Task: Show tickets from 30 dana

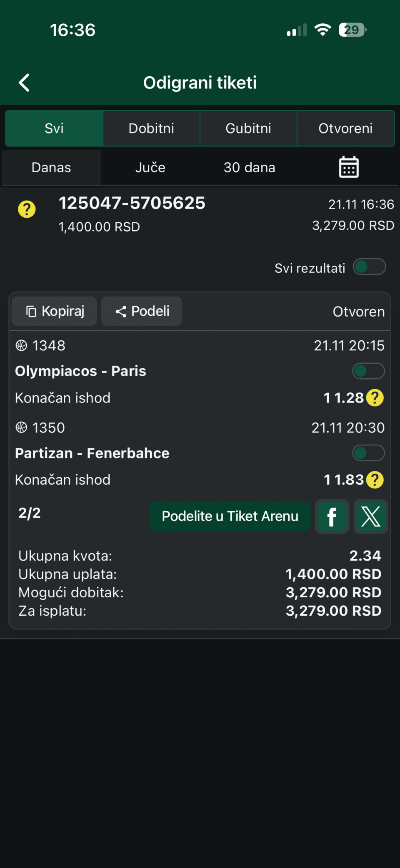Action: click(249, 168)
